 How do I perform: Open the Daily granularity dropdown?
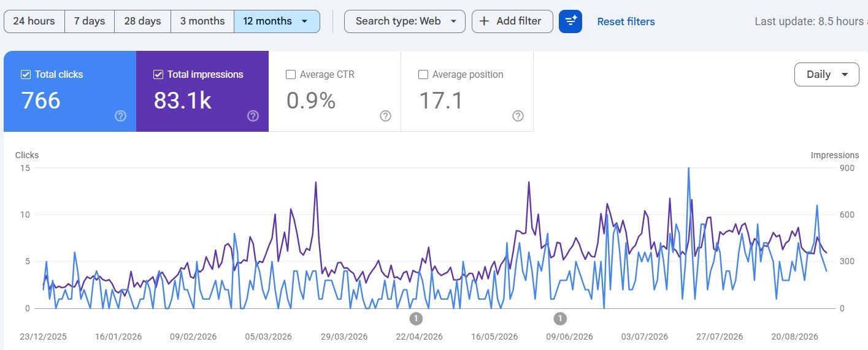(x=826, y=74)
